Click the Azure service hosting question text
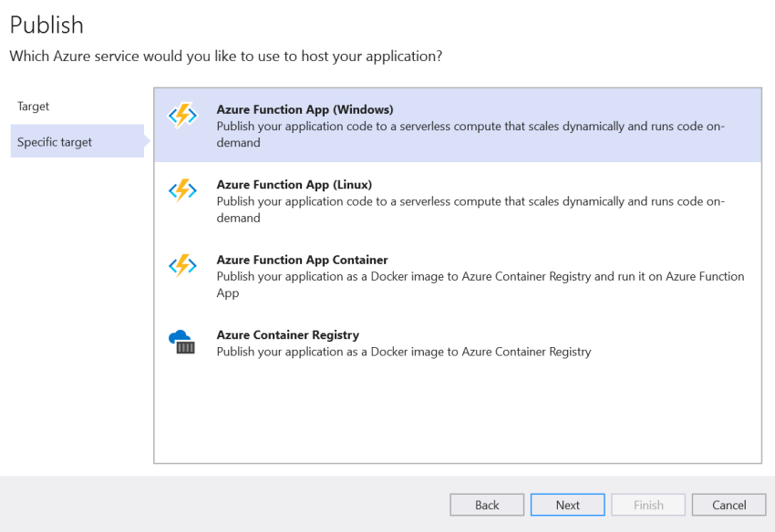 (x=226, y=56)
